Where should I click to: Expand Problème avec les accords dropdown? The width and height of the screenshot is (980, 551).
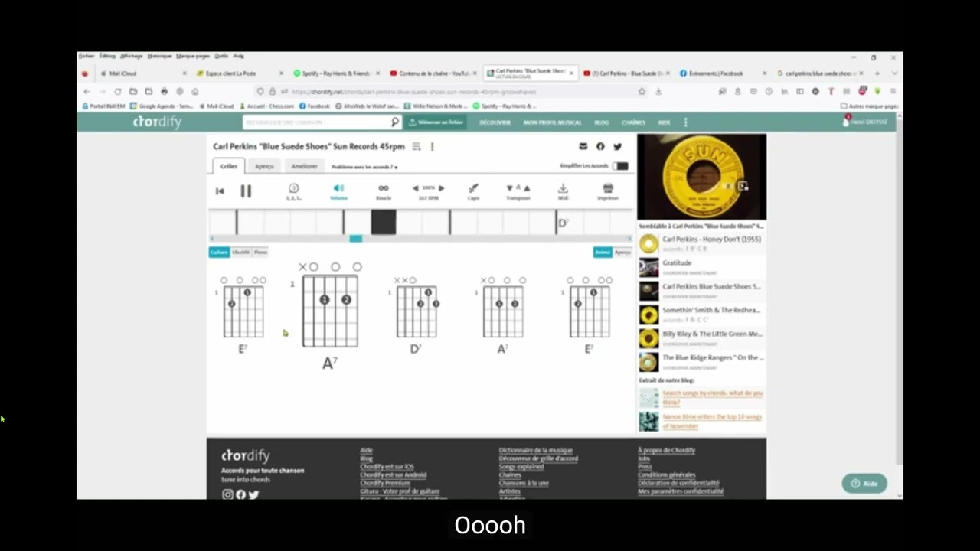tap(364, 167)
